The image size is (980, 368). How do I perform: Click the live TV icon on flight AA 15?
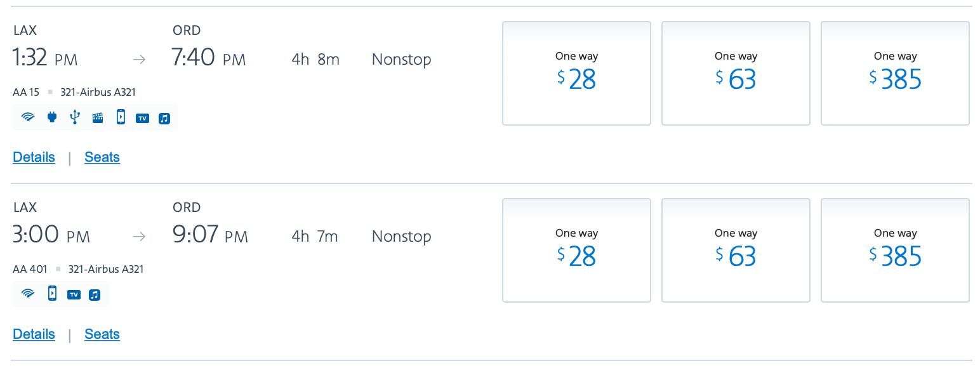point(142,117)
